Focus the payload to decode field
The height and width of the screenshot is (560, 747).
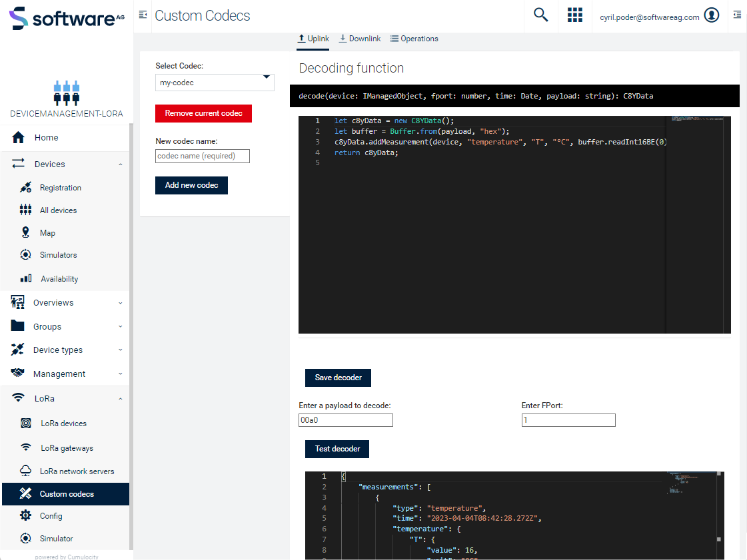(x=346, y=420)
